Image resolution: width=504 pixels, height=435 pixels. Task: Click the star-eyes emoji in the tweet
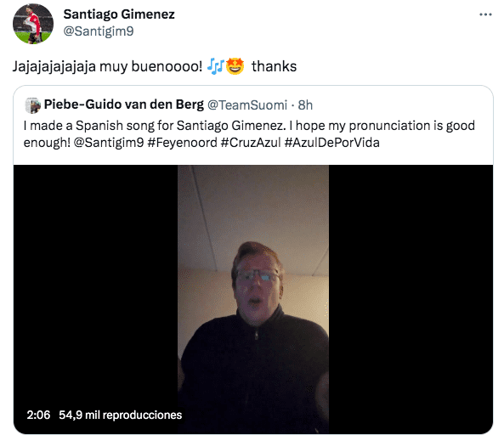pos(235,66)
